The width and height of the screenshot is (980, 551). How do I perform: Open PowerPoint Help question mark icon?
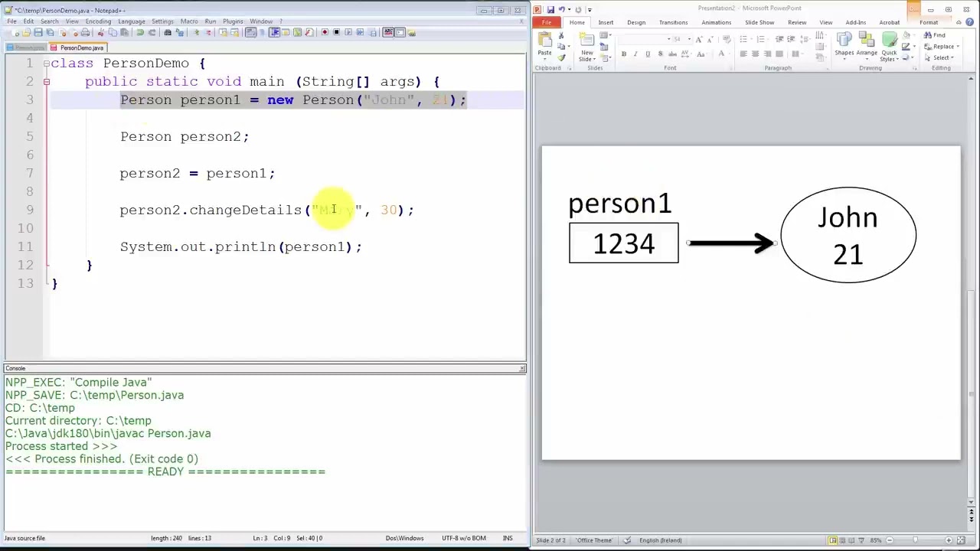click(x=969, y=22)
